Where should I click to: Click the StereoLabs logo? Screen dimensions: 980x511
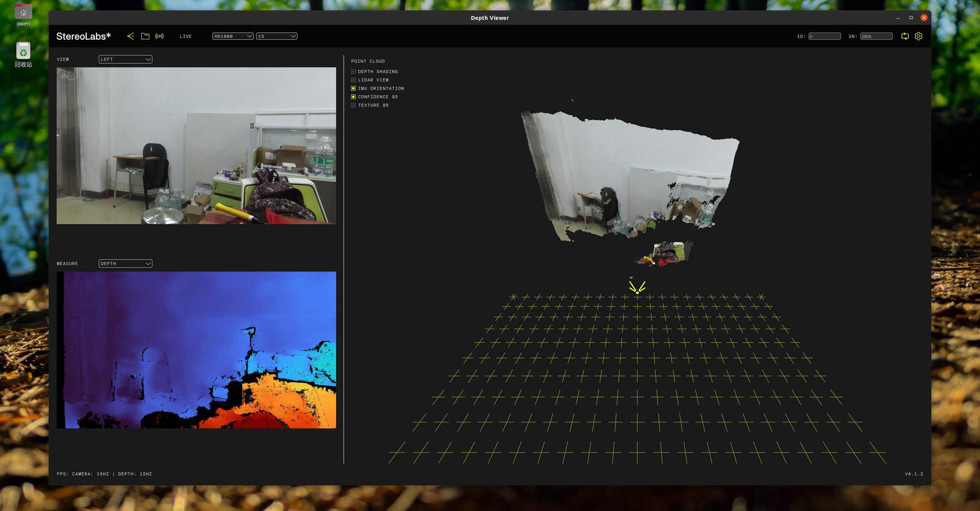(x=83, y=36)
